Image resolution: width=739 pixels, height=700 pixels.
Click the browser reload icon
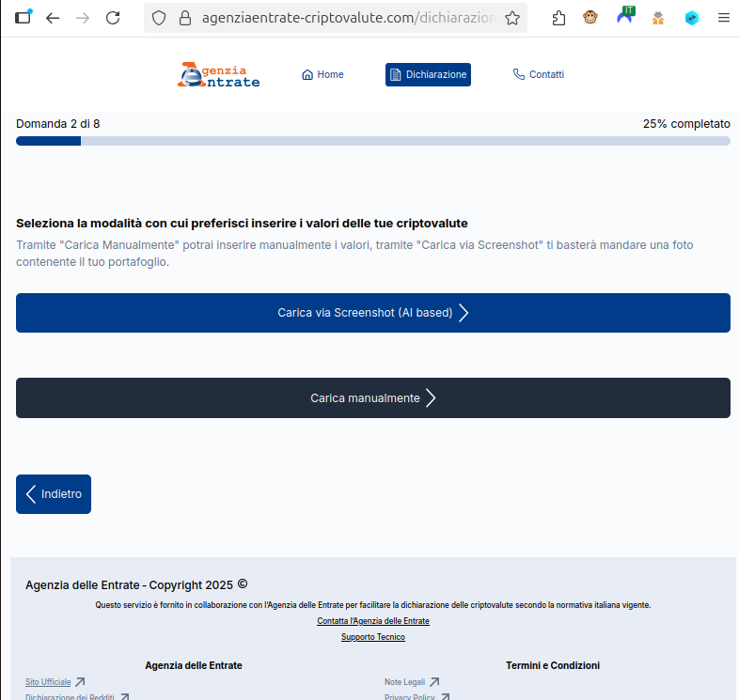pos(113,18)
